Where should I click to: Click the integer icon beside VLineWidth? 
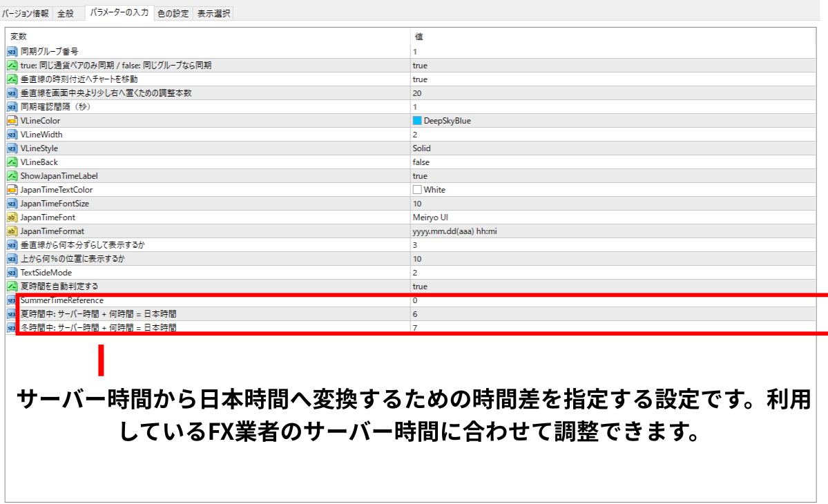coord(12,135)
